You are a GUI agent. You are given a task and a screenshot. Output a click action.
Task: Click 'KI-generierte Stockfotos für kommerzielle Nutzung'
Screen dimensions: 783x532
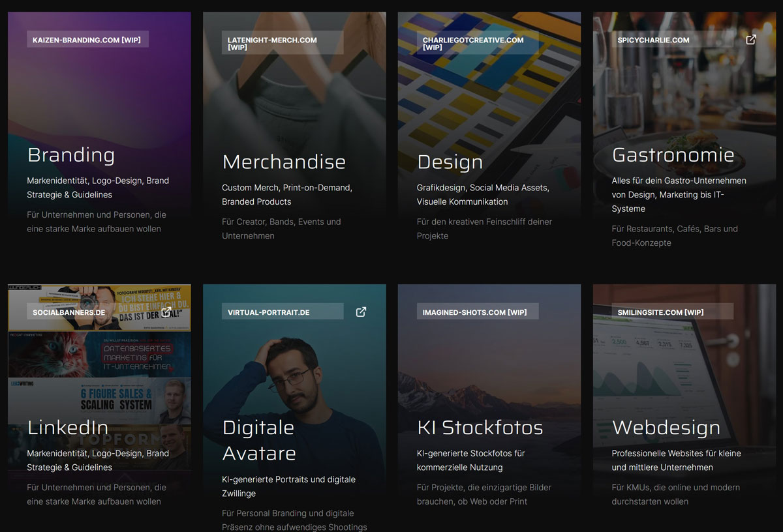tap(470, 460)
